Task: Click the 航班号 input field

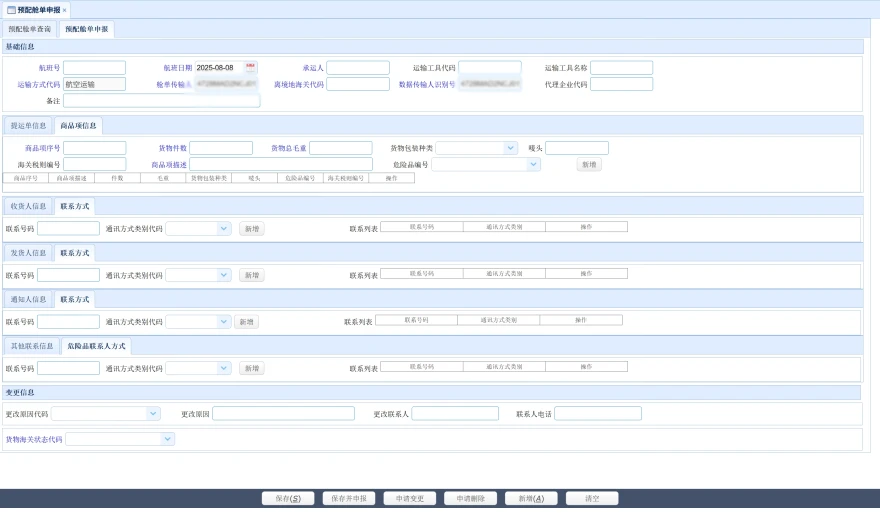Action: (x=95, y=68)
